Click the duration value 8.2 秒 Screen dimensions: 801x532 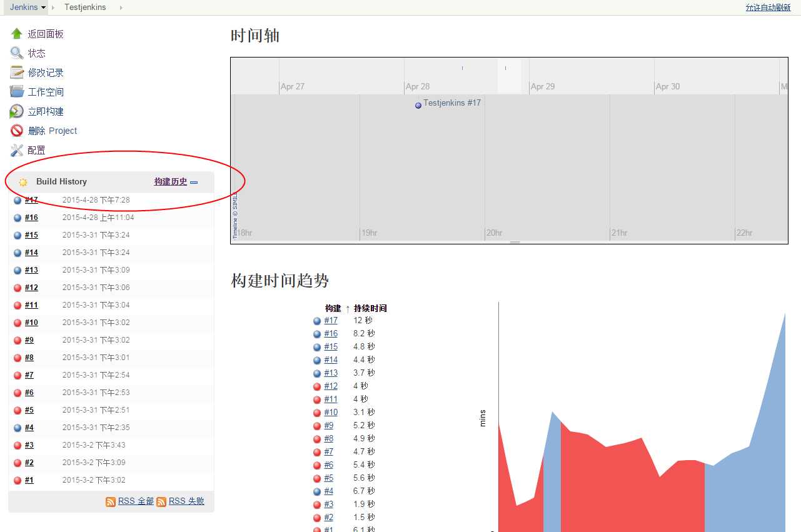coord(364,334)
